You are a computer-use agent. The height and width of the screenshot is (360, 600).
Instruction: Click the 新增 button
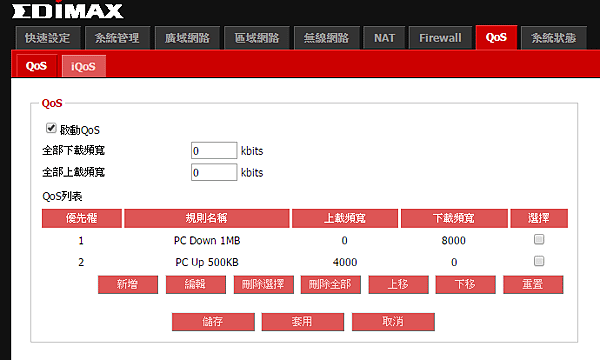(128, 285)
